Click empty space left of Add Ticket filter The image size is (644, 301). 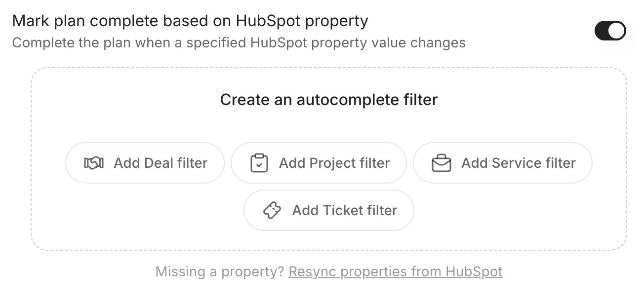click(x=148, y=212)
